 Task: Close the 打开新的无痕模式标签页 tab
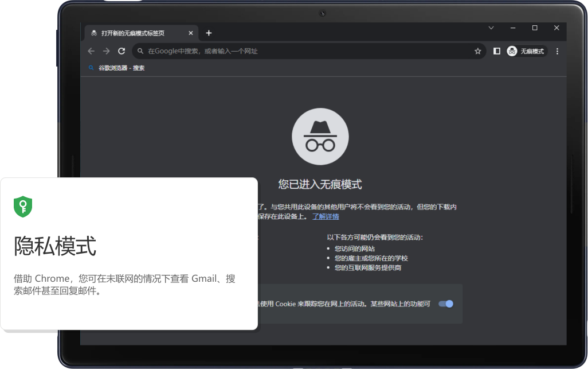pos(190,33)
